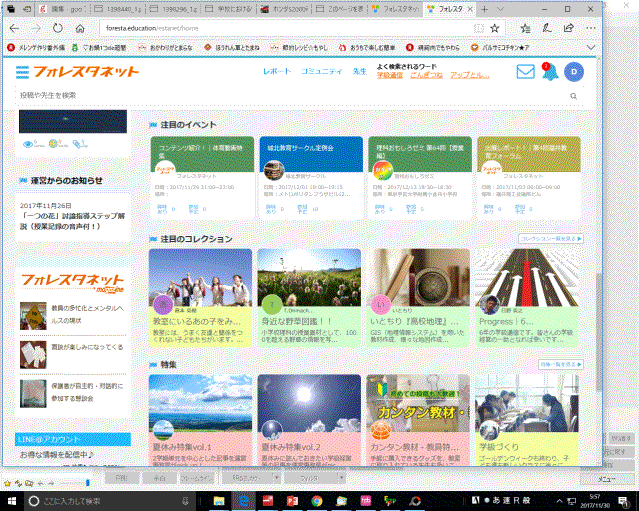The width and height of the screenshot is (639, 511).
Task: Click the browser back arrow
Action: coord(14,28)
